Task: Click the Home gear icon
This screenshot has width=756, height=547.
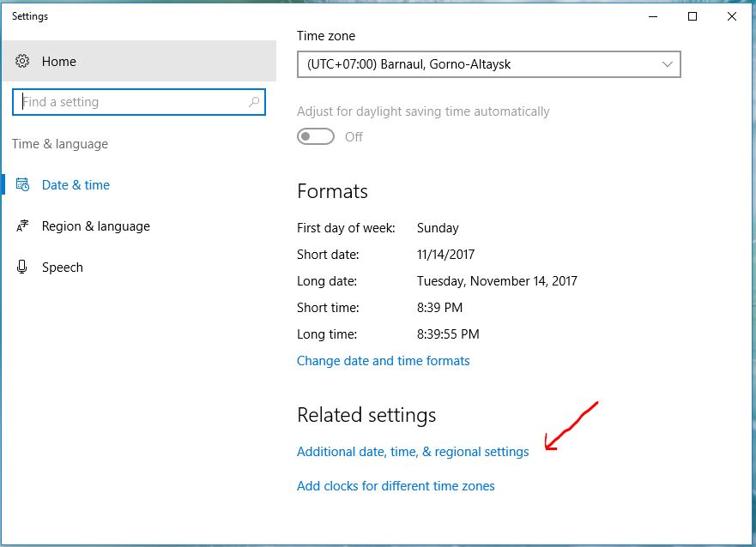Action: tap(23, 62)
